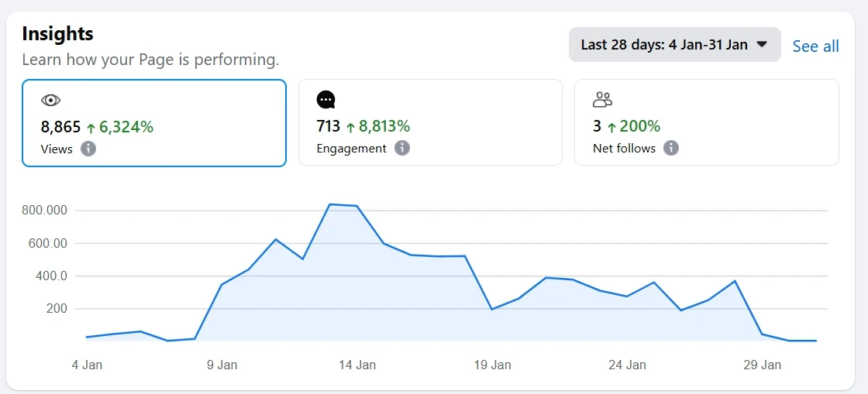Click the 9 Jan label on the chart axis

click(x=222, y=365)
